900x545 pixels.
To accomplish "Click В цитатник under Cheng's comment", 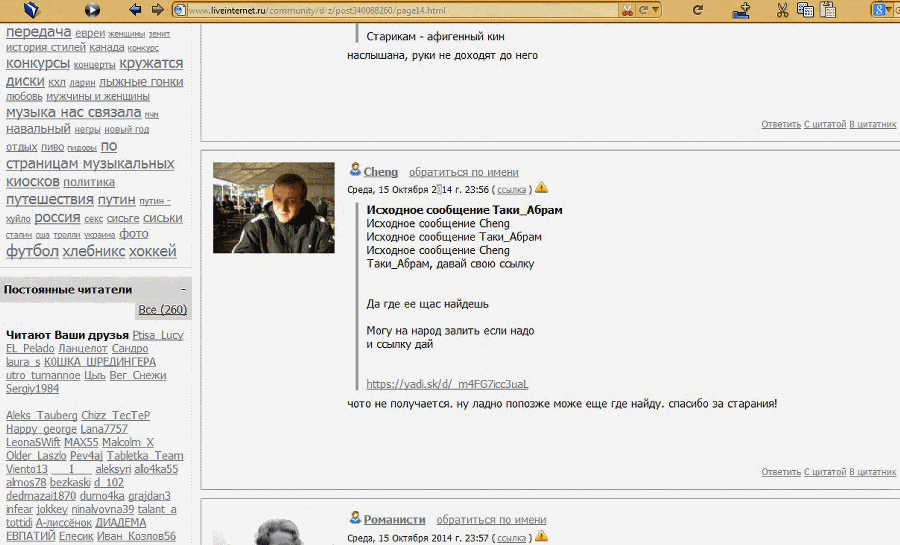I will pyautogui.click(x=872, y=472).
